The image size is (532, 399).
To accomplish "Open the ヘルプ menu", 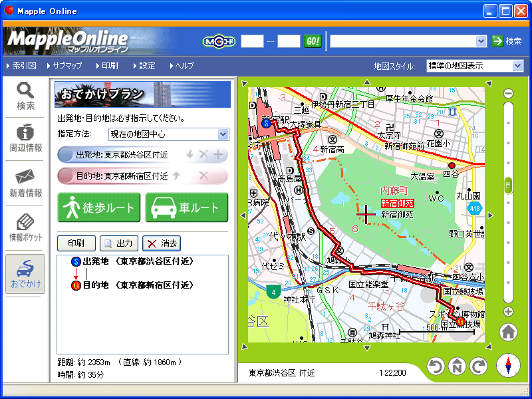I will tap(182, 66).
